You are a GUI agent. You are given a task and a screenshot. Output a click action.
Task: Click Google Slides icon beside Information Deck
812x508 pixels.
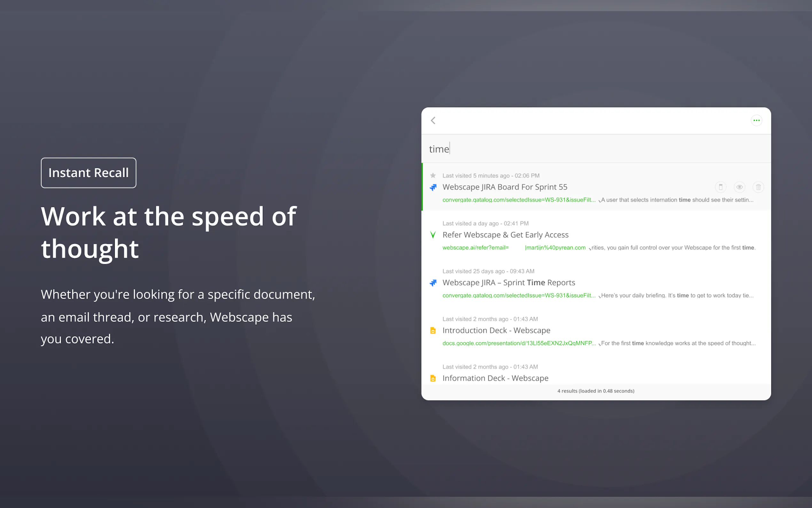tap(433, 378)
